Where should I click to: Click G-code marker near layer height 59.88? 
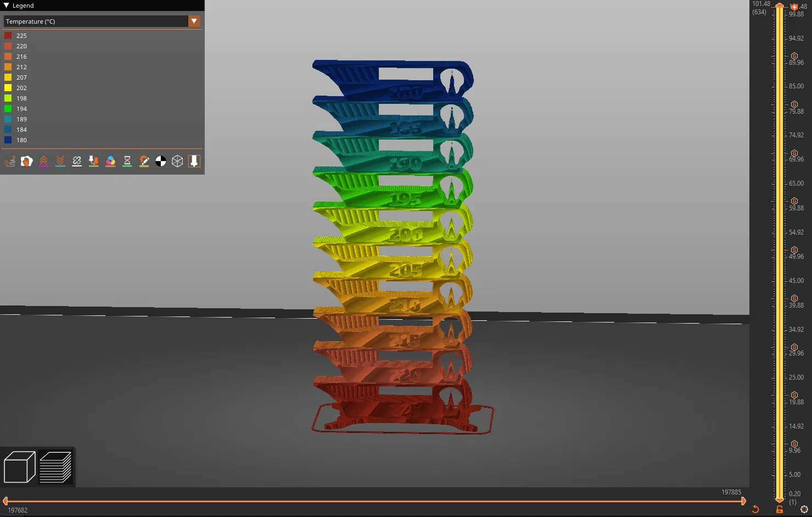point(794,201)
